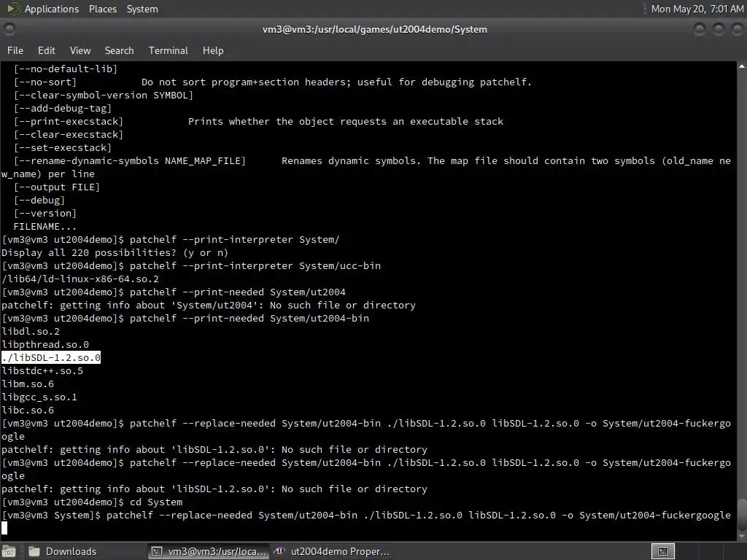Click the [--debug] option text
This screenshot has height=560, width=747.
pos(39,200)
